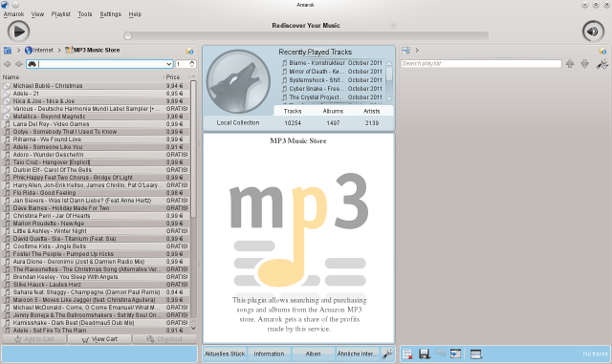
Task: Click the playlist layout icon in the playlist breadcrumb
Action: coord(405,51)
